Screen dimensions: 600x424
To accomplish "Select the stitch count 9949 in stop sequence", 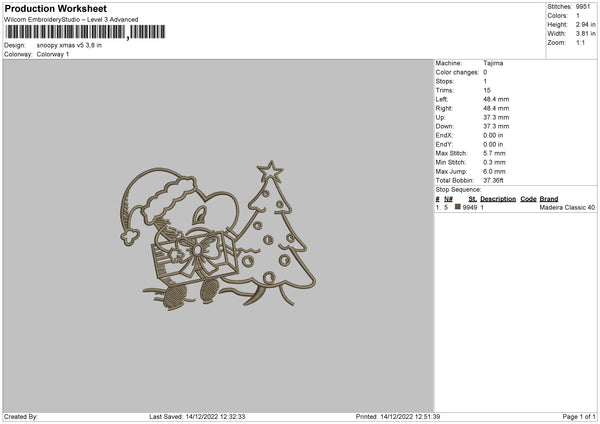I will pos(470,207).
